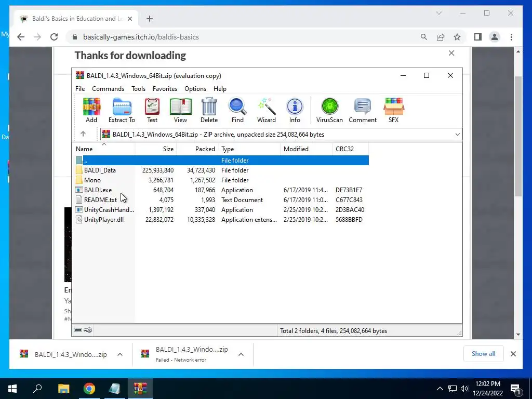Open a new Chrome tab
Image resolution: width=532 pixels, height=399 pixels.
click(x=150, y=19)
